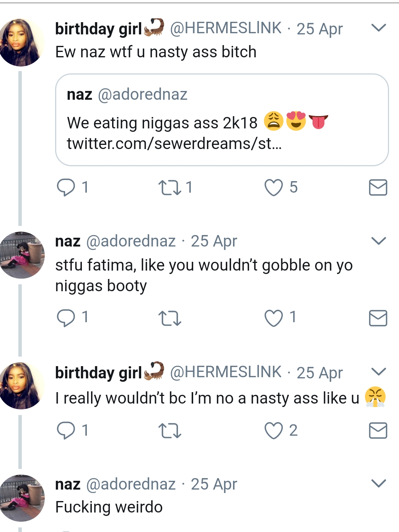Message icon on "I really wouldn't" tweet
The image size is (399, 532).
tap(378, 431)
